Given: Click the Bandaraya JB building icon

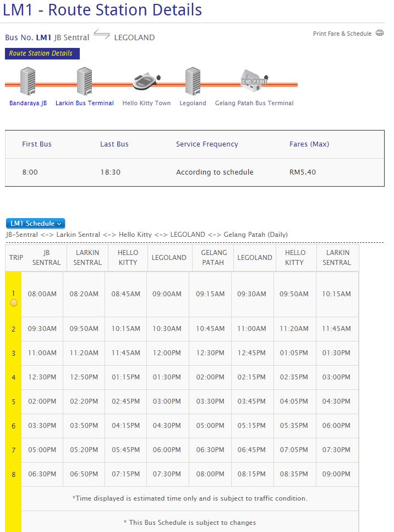Looking at the screenshot, I should pyautogui.click(x=28, y=82).
